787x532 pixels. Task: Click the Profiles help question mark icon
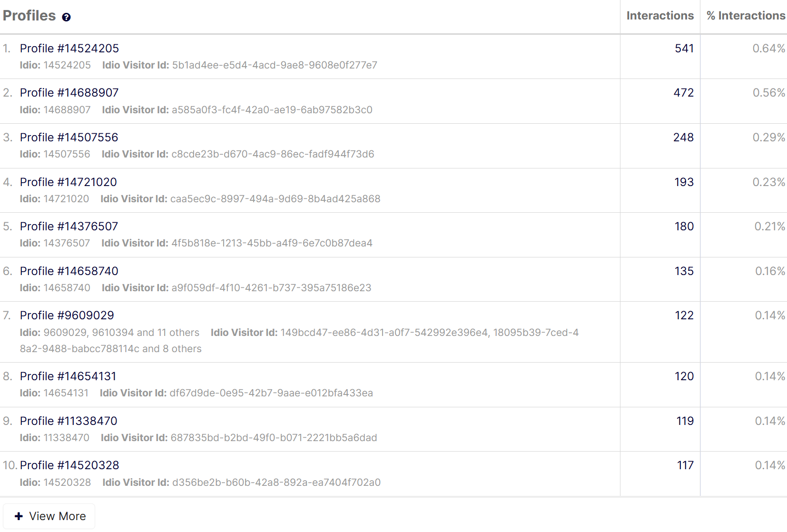66,17
